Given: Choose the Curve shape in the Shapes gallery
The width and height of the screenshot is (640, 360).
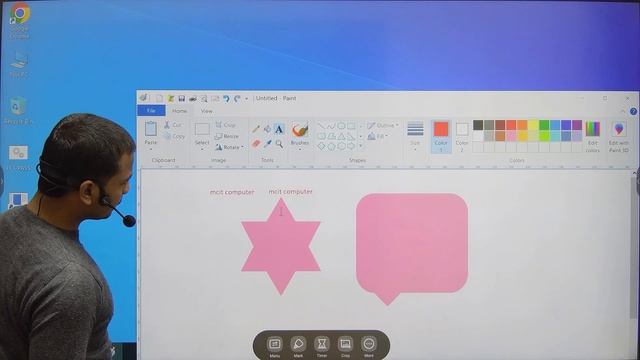Looking at the screenshot, I should 331,125.
